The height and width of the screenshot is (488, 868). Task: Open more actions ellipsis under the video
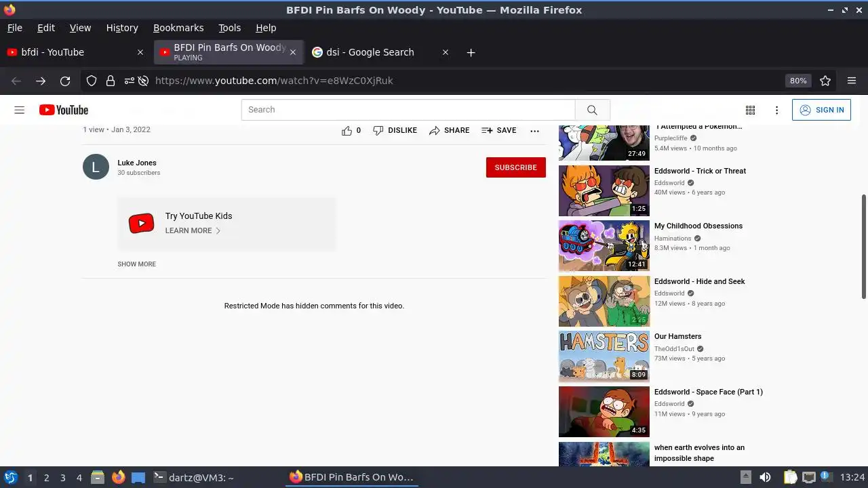[x=534, y=131]
